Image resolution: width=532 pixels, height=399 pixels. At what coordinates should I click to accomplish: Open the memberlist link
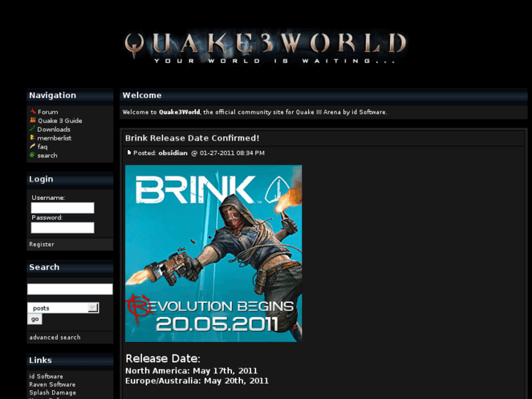(x=54, y=138)
